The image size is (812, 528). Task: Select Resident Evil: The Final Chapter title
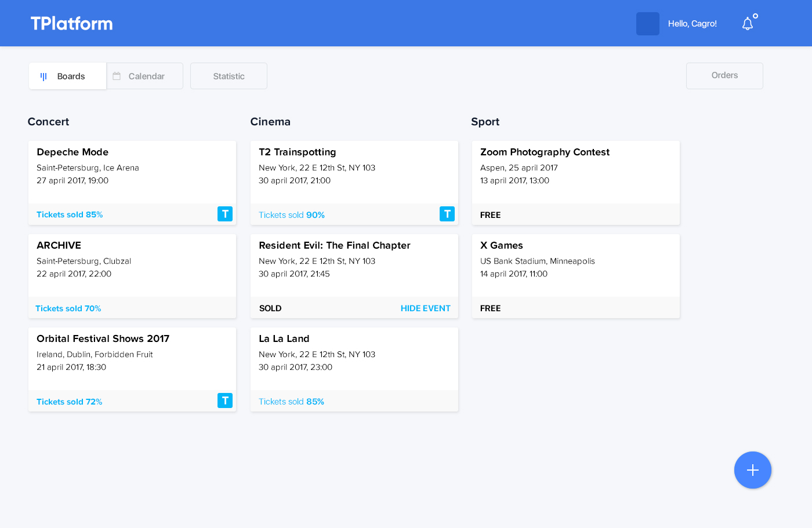335,245
